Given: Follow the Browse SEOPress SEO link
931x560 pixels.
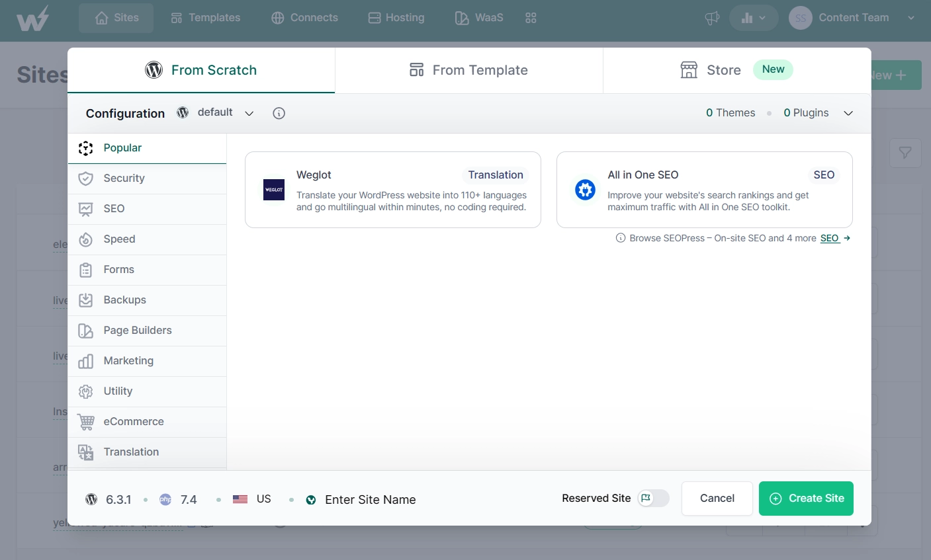Looking at the screenshot, I should pyautogui.click(x=835, y=238).
